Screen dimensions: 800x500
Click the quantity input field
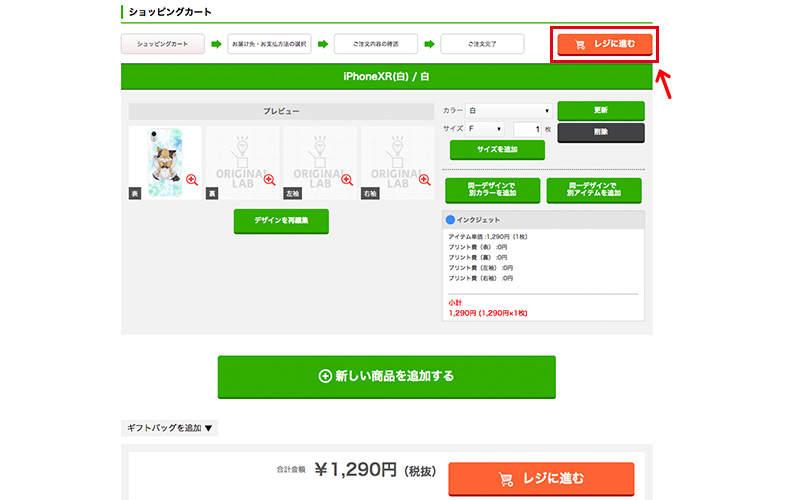527,130
